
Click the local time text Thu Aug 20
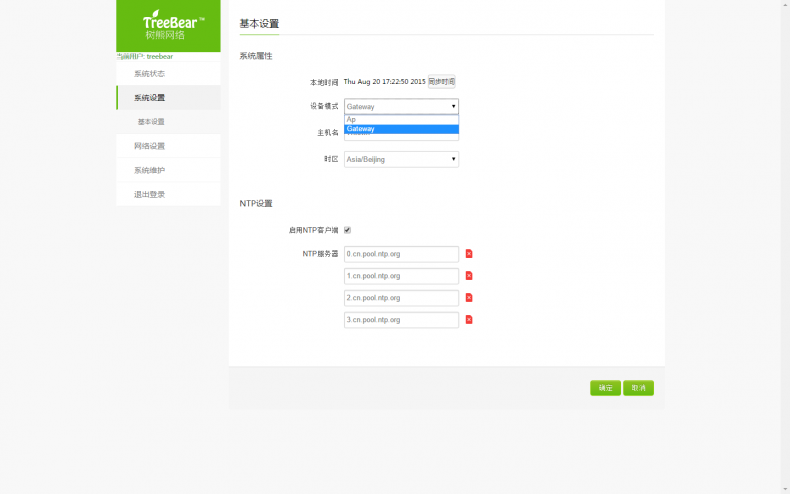(384, 82)
